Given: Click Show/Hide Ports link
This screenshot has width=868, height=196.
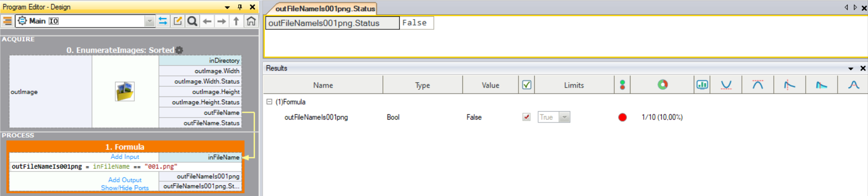Looking at the screenshot, I should coord(125,188).
